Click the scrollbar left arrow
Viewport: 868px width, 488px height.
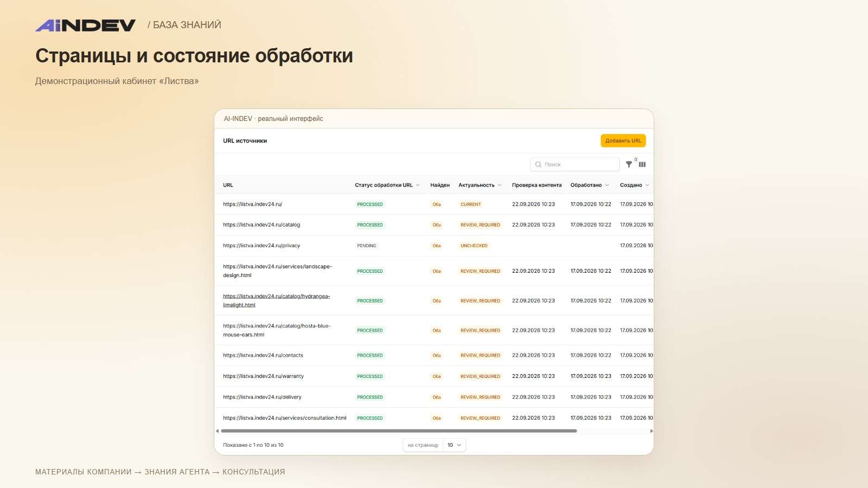tap(217, 431)
